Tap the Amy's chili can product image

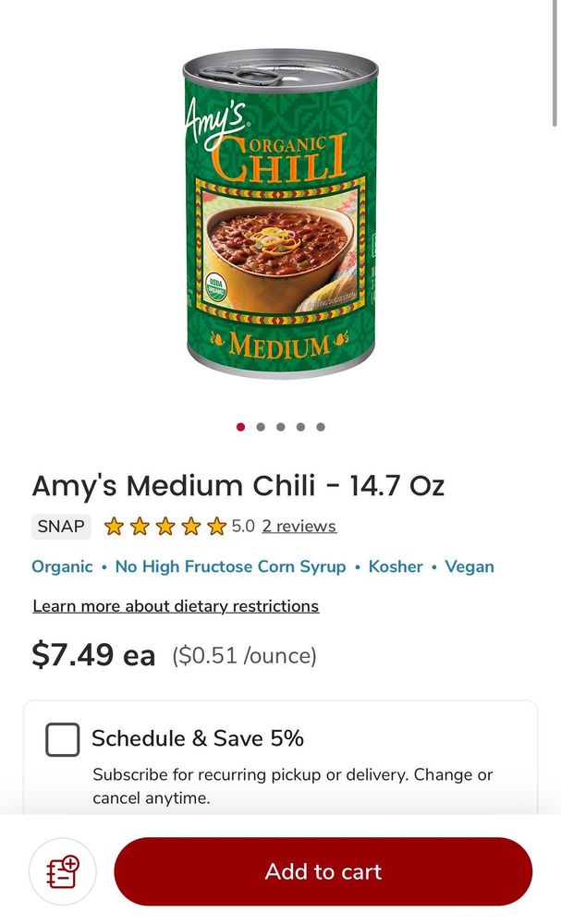coord(281,213)
